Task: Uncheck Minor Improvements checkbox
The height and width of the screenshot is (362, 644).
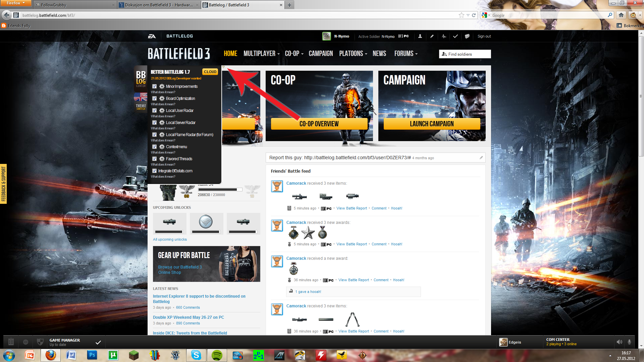Action: [x=155, y=86]
